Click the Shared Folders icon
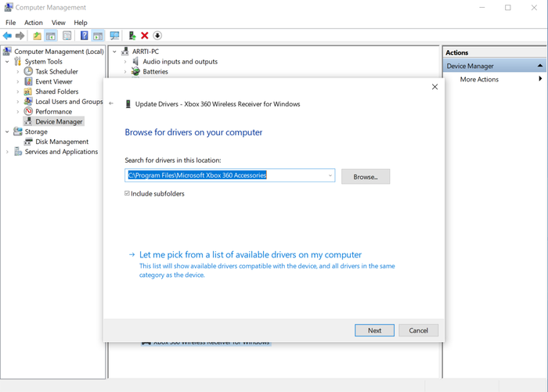The image size is (548, 392). 28,92
